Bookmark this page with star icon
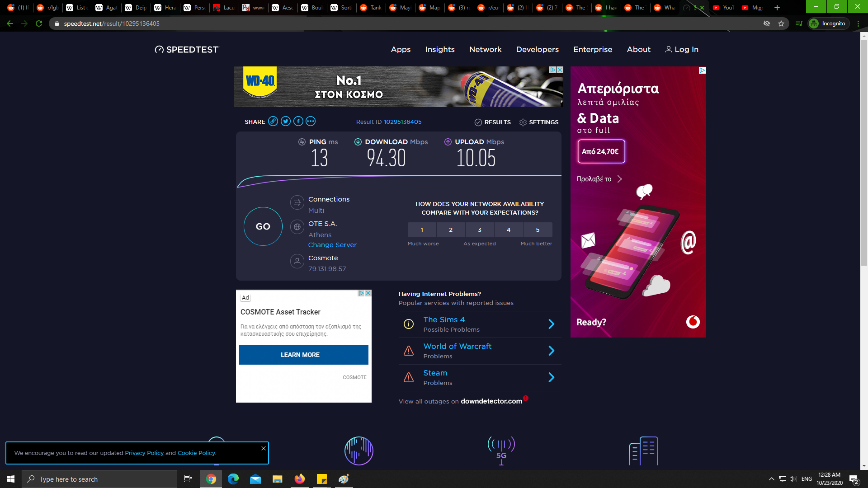 (x=781, y=23)
